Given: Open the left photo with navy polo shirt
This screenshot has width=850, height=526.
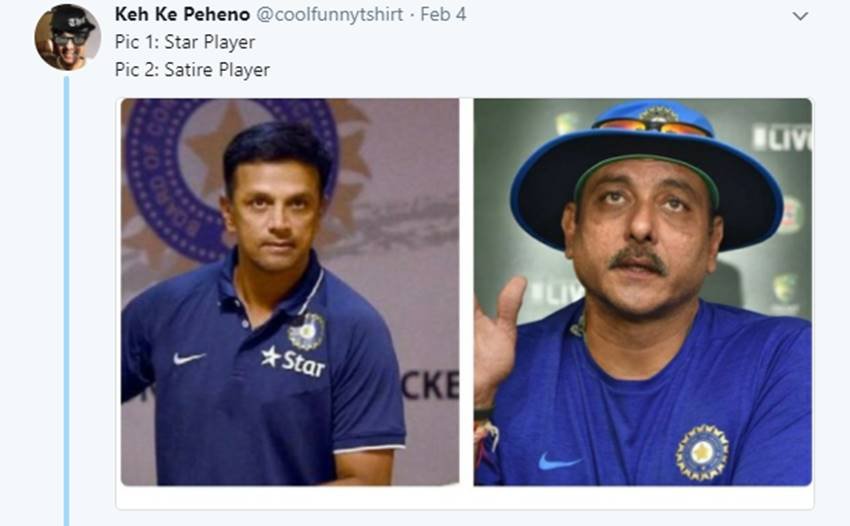Looking at the screenshot, I should (290, 292).
